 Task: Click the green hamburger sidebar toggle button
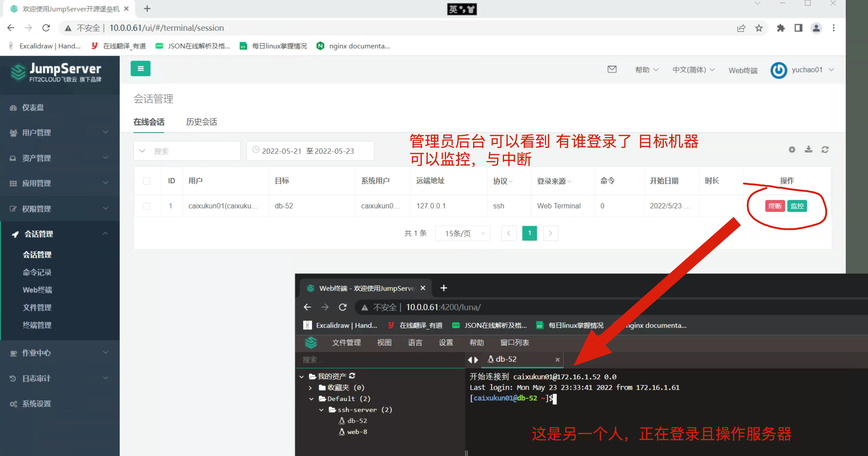pos(141,69)
